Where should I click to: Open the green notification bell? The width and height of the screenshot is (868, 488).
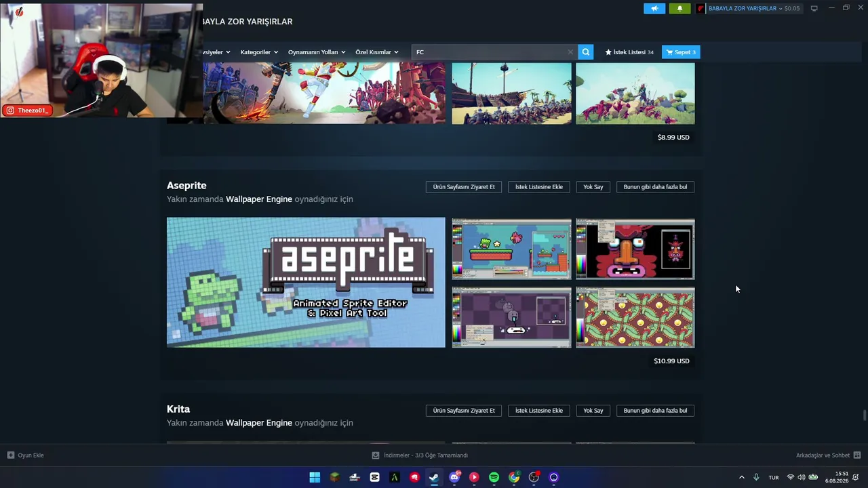(x=680, y=8)
